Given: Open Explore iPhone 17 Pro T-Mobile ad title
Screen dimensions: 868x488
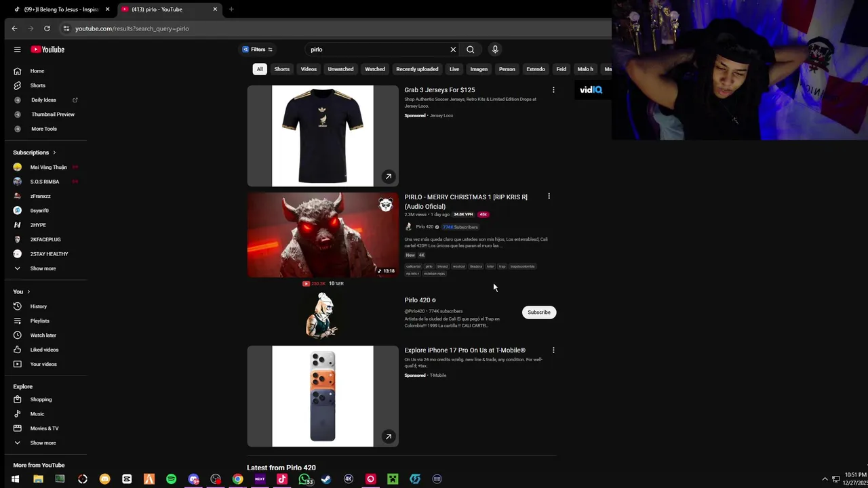Looking at the screenshot, I should coord(465,350).
